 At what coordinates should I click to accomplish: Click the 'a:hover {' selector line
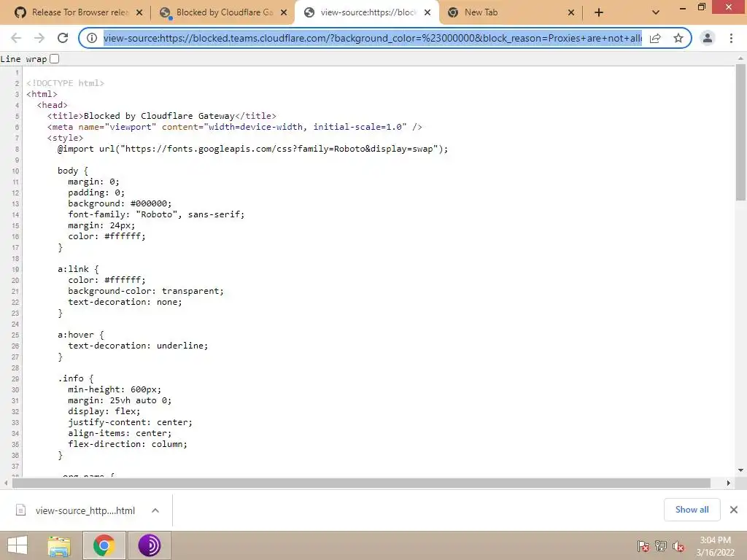pyautogui.click(x=80, y=335)
